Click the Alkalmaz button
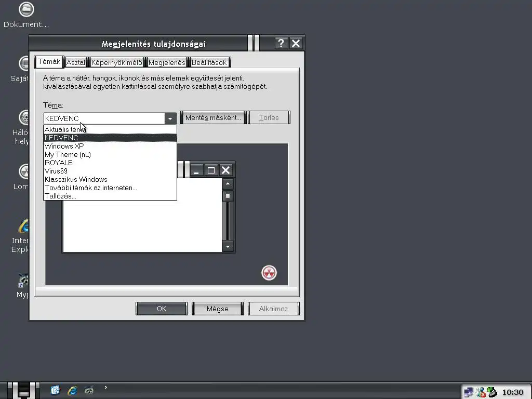532x399 pixels. click(x=273, y=309)
